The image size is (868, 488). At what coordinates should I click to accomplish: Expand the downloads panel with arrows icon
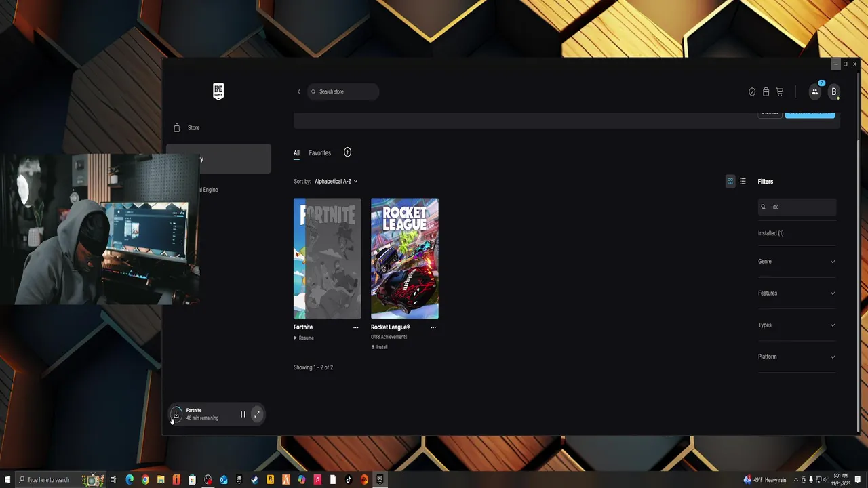256,414
